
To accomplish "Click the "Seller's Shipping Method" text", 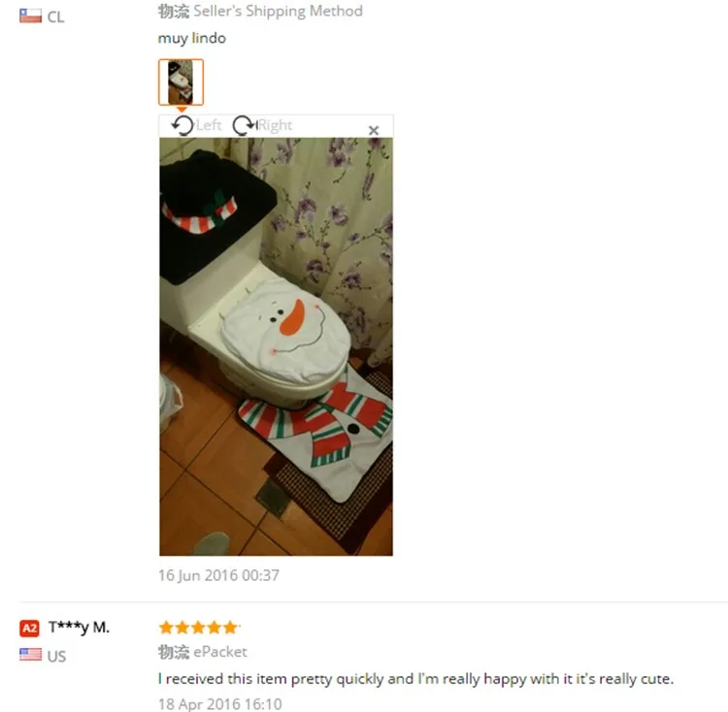I will tap(278, 11).
